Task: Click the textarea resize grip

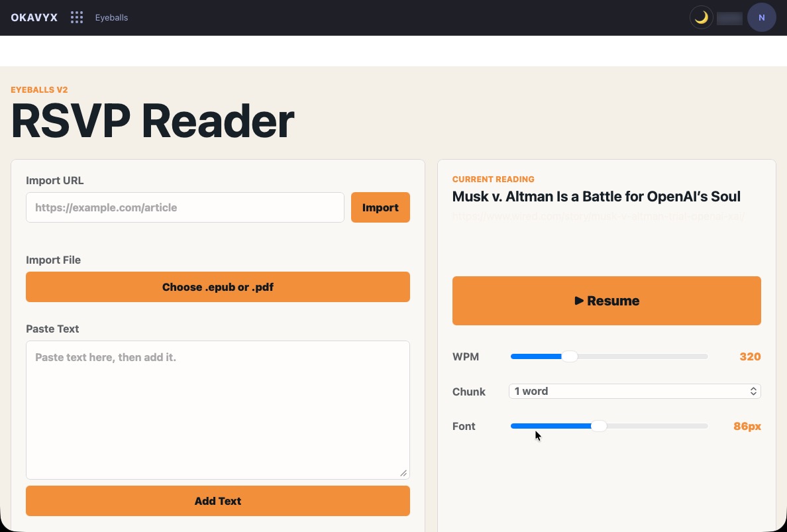Action: click(x=403, y=473)
